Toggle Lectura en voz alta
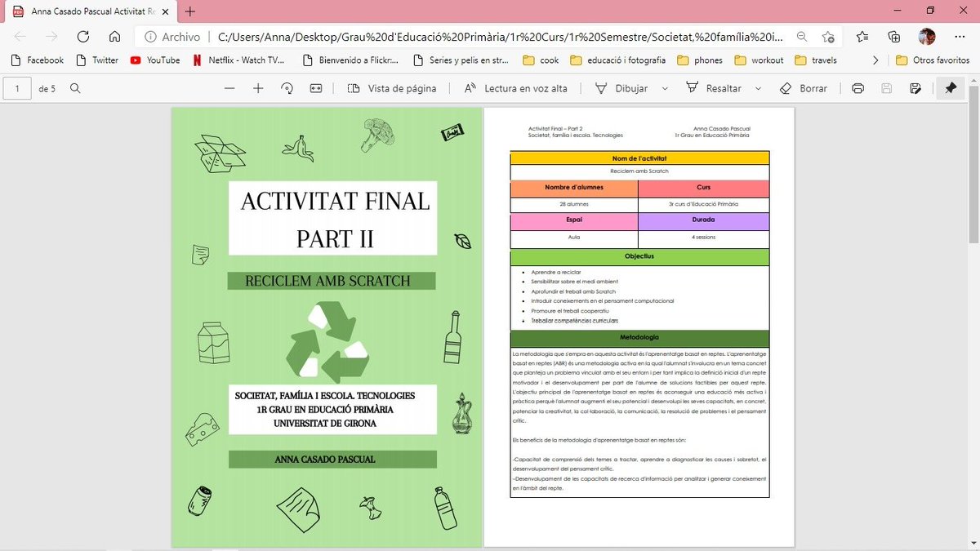The width and height of the screenshot is (980, 551). point(514,88)
